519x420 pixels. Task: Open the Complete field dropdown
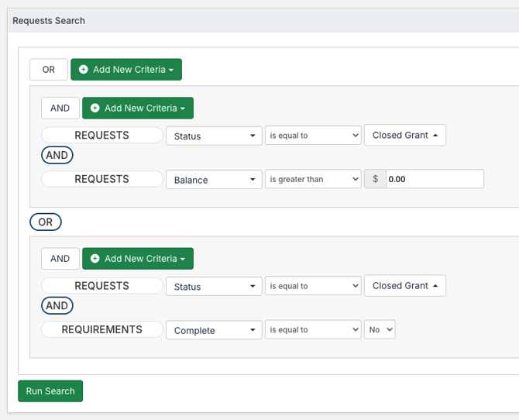(214, 330)
